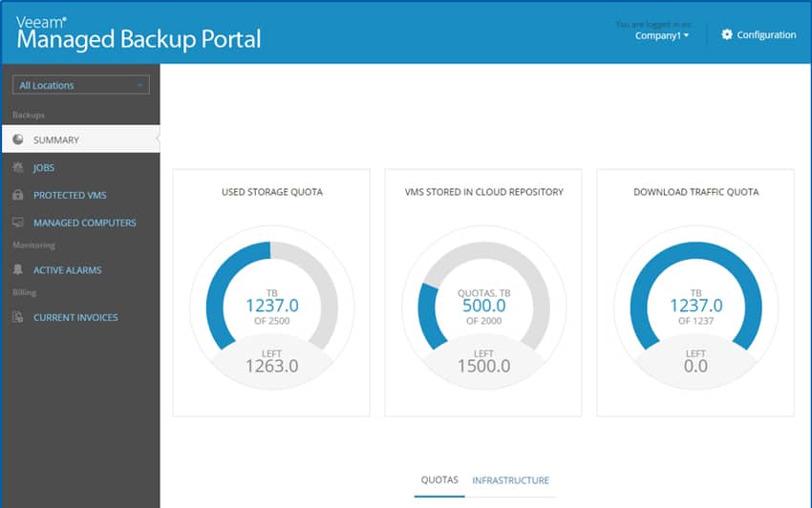Click the Summary pie chart icon

tap(18, 139)
